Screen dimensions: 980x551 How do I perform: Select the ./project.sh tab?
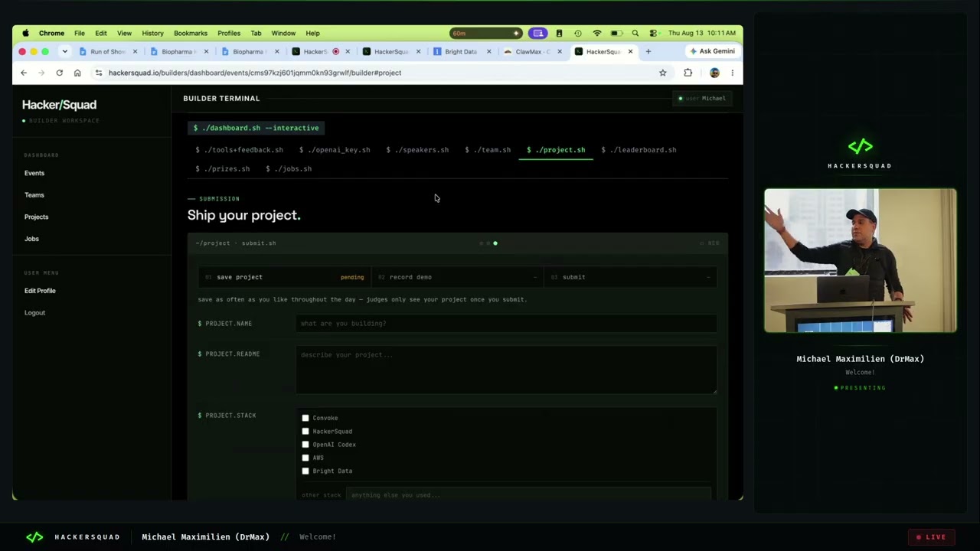(556, 150)
